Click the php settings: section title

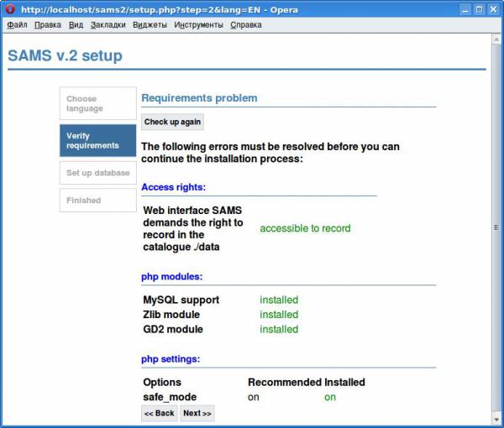coord(171,359)
